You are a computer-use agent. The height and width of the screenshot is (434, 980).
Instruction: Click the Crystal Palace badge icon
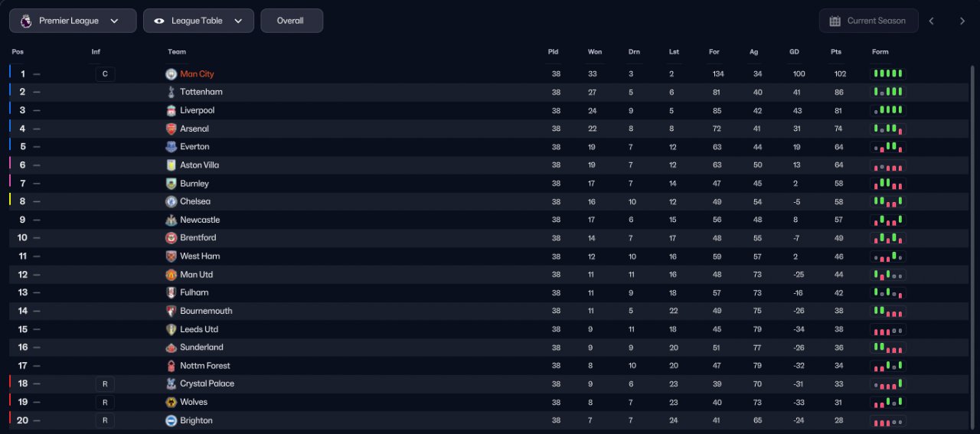click(x=171, y=383)
